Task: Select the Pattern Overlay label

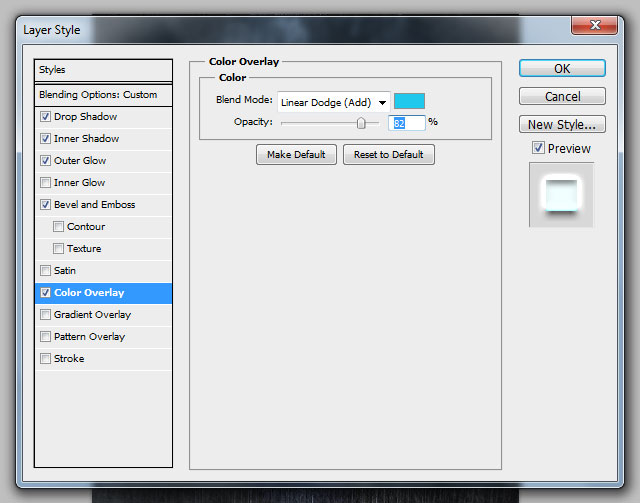Action: pyautogui.click(x=89, y=337)
